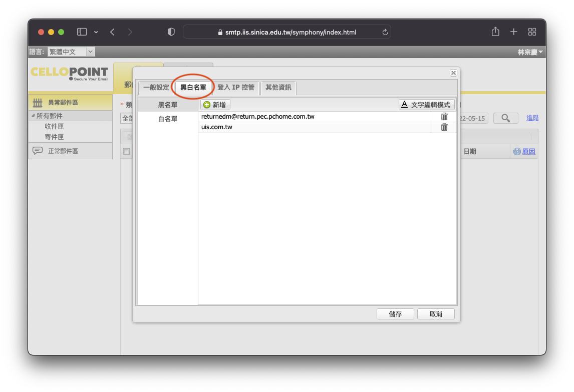Click the 原因 help link

pos(528,152)
